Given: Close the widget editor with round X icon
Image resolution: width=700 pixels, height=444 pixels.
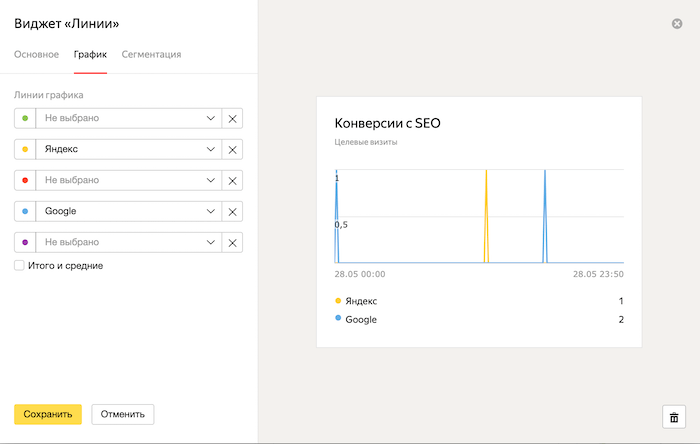Looking at the screenshot, I should pos(677,23).
